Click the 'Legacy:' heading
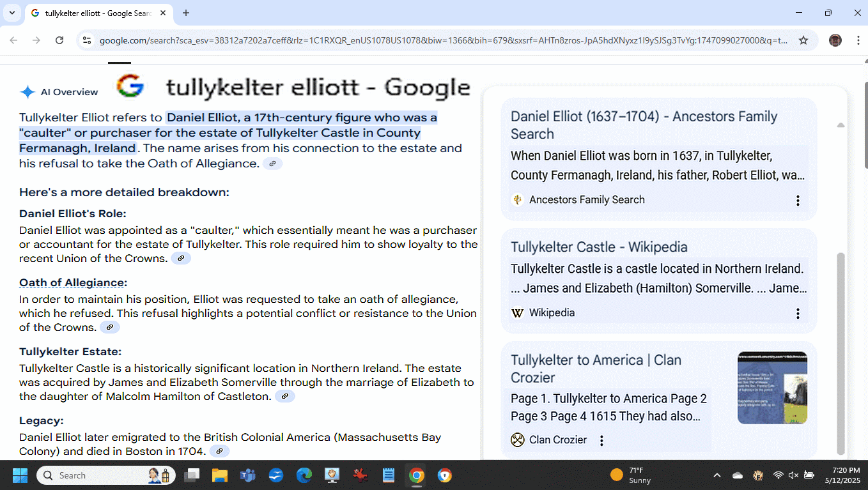868x490 pixels. [x=42, y=420]
